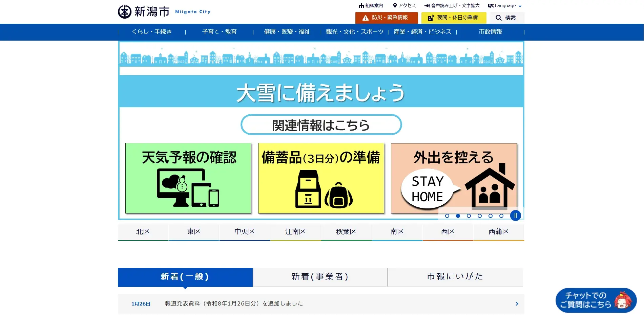Click the voice reading speaker icon

pyautogui.click(x=427, y=6)
